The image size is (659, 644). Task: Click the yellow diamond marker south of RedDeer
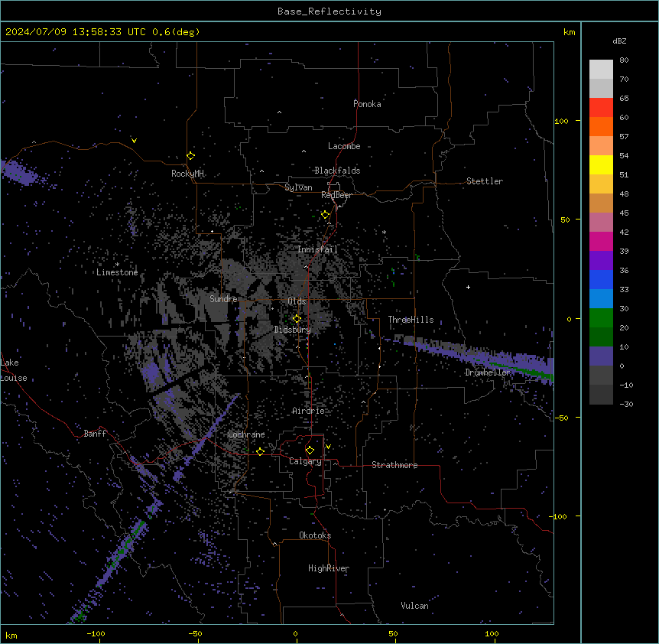pyautogui.click(x=326, y=215)
